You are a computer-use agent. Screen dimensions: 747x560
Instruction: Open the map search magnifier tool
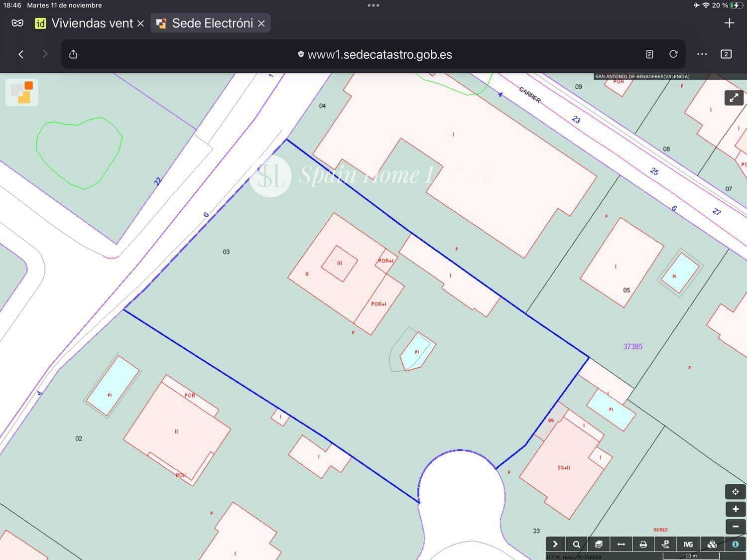coord(576,544)
